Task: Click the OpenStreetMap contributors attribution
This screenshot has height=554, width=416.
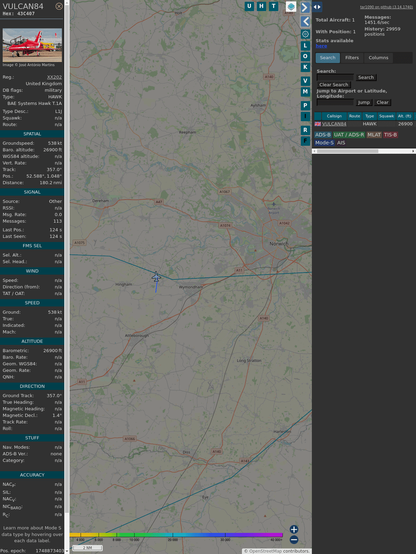Action: (277, 551)
